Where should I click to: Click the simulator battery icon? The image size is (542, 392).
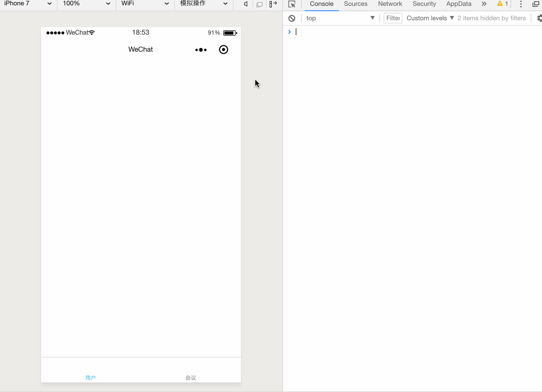click(230, 33)
